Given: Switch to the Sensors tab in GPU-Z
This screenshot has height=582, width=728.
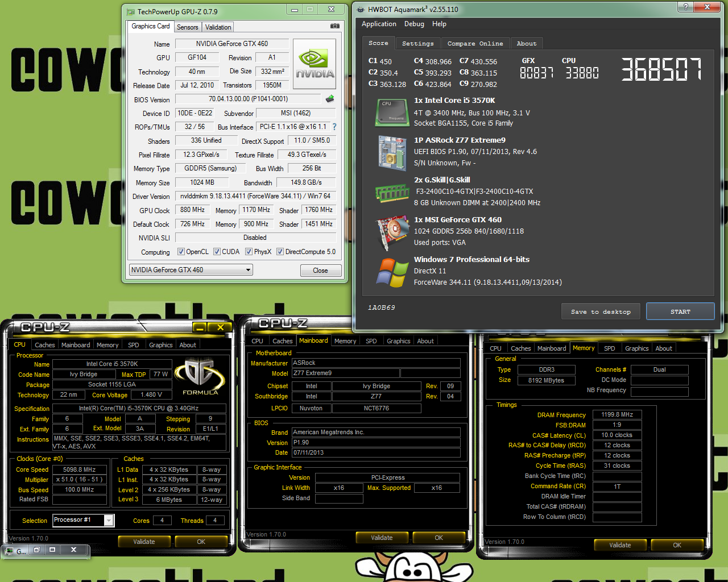Looking at the screenshot, I should [x=187, y=27].
